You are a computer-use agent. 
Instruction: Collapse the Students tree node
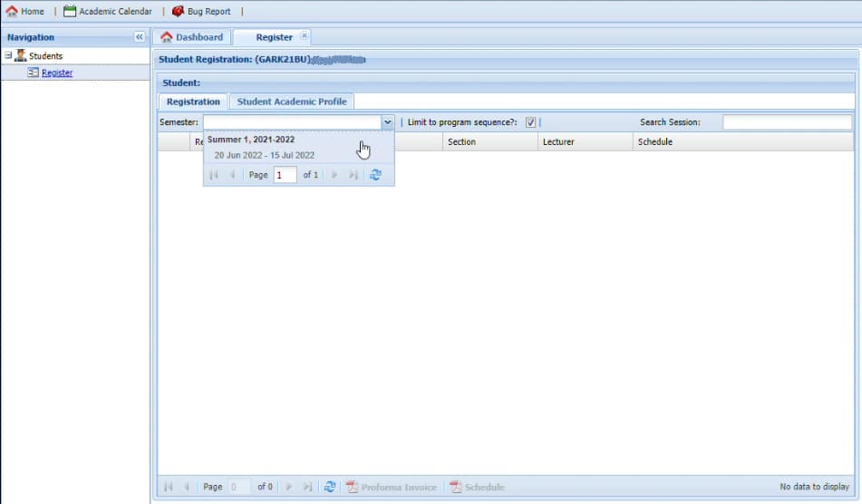[x=8, y=55]
